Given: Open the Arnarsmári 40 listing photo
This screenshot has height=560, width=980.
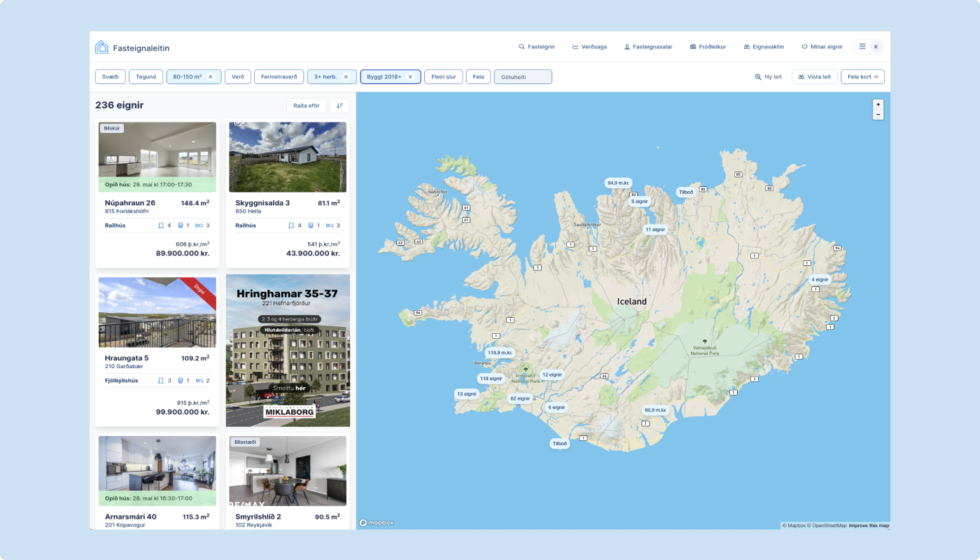Looking at the screenshot, I should point(157,471).
